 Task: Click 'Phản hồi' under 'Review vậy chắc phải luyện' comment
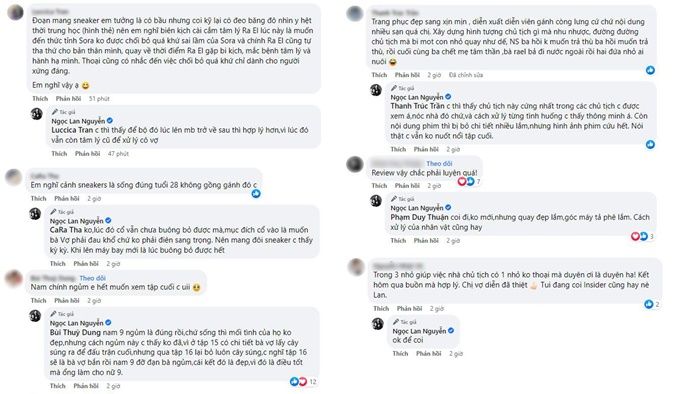tap(407, 186)
